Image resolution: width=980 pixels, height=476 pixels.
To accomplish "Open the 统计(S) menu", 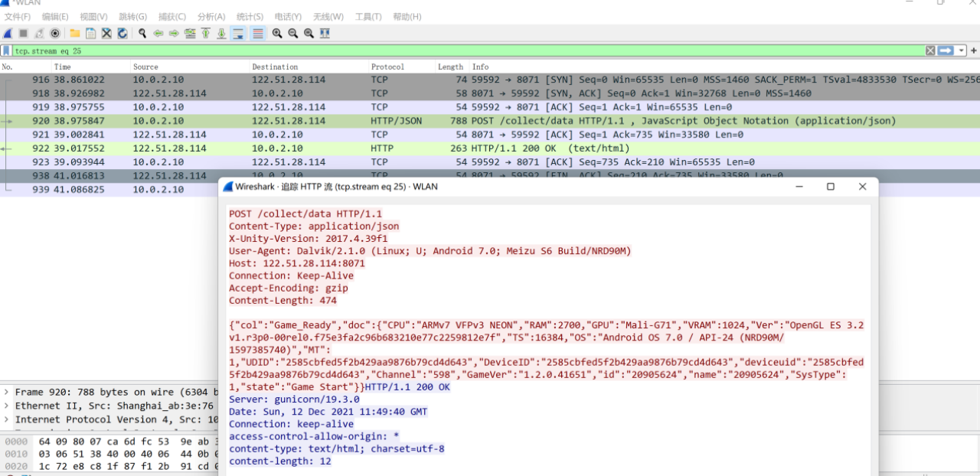I will pos(250,17).
